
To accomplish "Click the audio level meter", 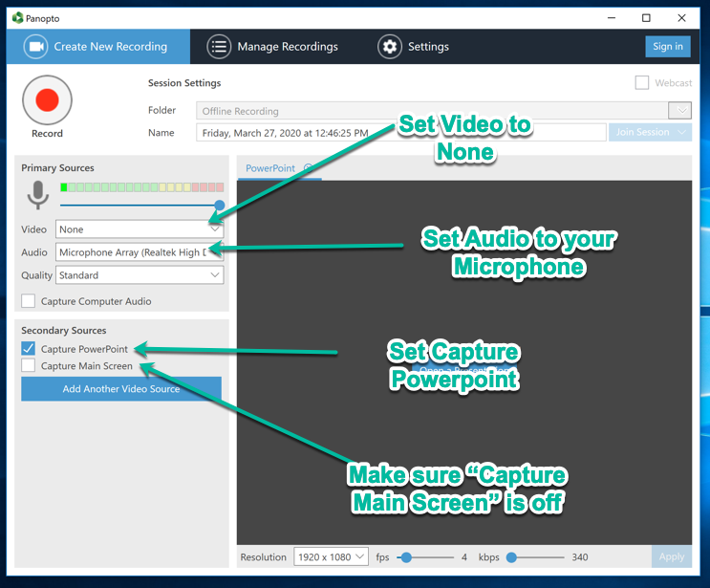I will pos(141,187).
